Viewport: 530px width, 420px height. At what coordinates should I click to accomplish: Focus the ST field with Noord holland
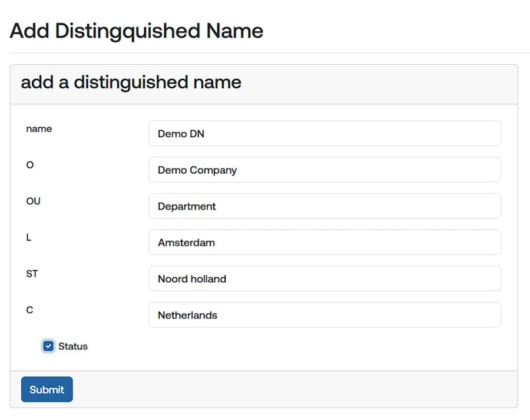[x=324, y=279]
